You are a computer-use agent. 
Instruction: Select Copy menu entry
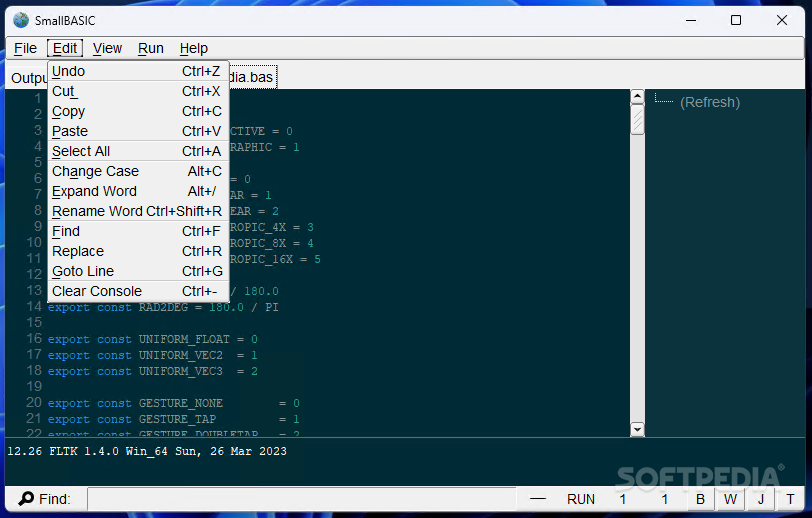coord(138,111)
